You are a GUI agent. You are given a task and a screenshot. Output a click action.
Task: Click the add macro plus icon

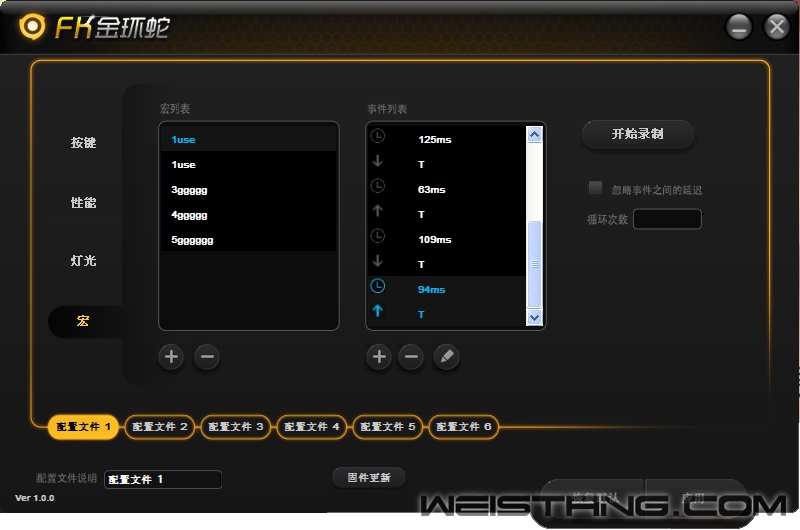tap(171, 357)
